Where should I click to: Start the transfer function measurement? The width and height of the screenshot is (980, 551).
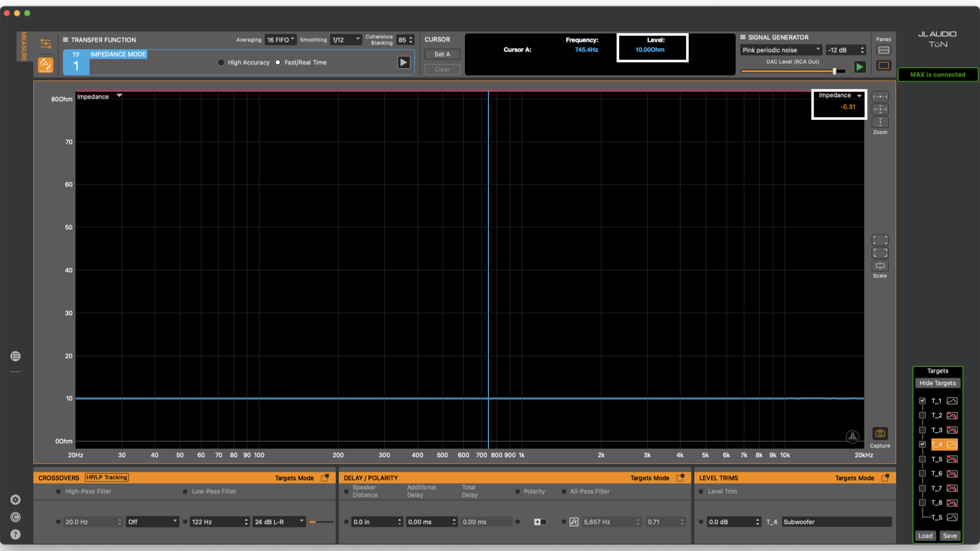pos(404,62)
